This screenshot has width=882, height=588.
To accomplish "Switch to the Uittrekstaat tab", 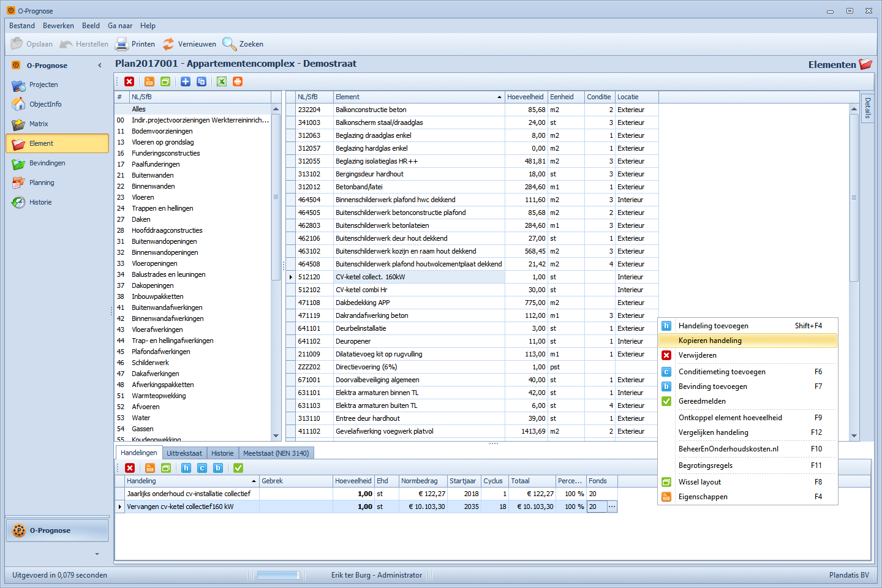I will coord(184,453).
